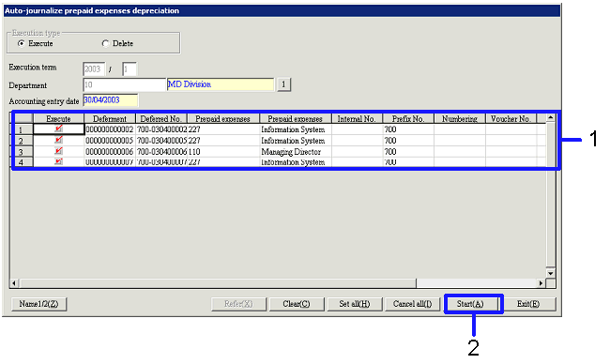Click deferred number 700-030400005

(x=161, y=141)
